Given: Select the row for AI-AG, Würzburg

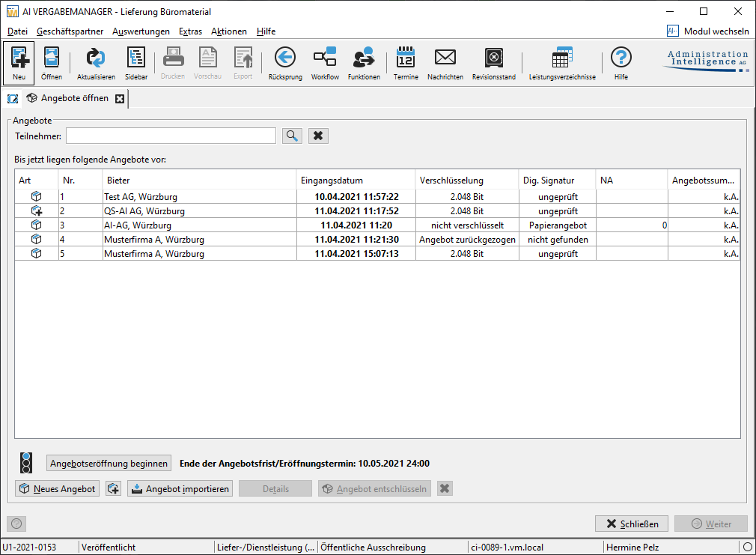Looking at the screenshot, I should 377,225.
